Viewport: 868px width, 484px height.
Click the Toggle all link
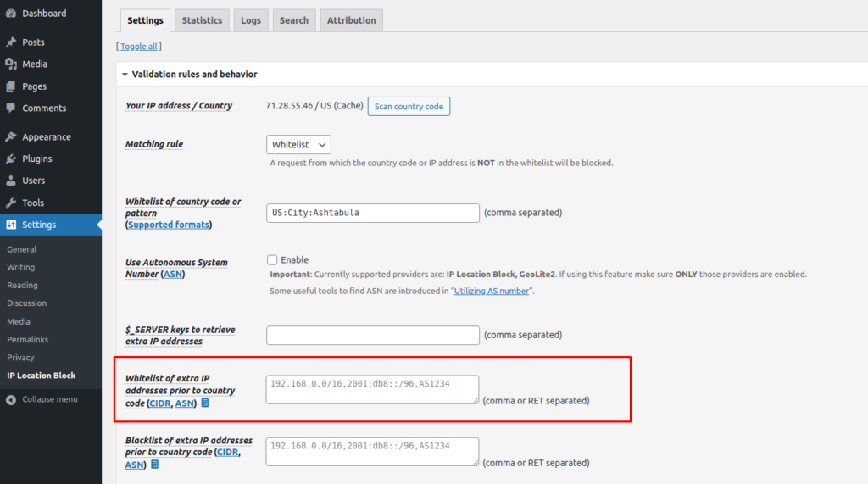[139, 47]
